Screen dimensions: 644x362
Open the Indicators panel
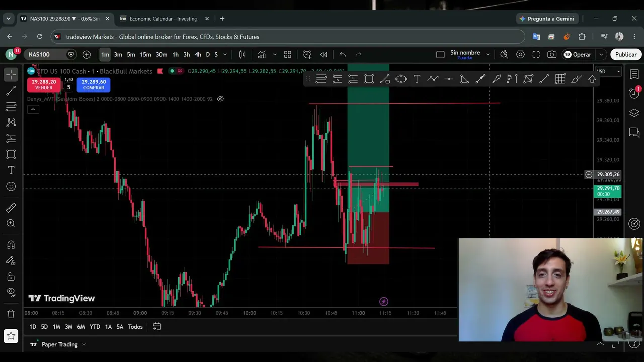click(x=262, y=54)
